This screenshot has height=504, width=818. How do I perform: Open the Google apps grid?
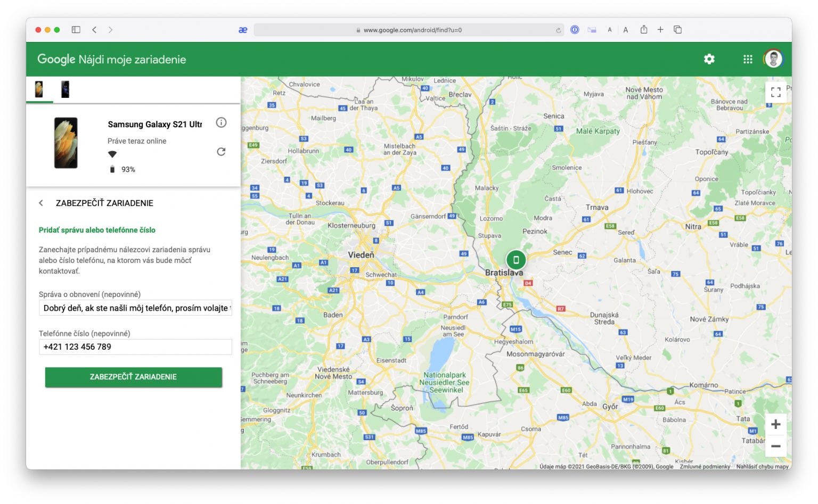(x=748, y=59)
